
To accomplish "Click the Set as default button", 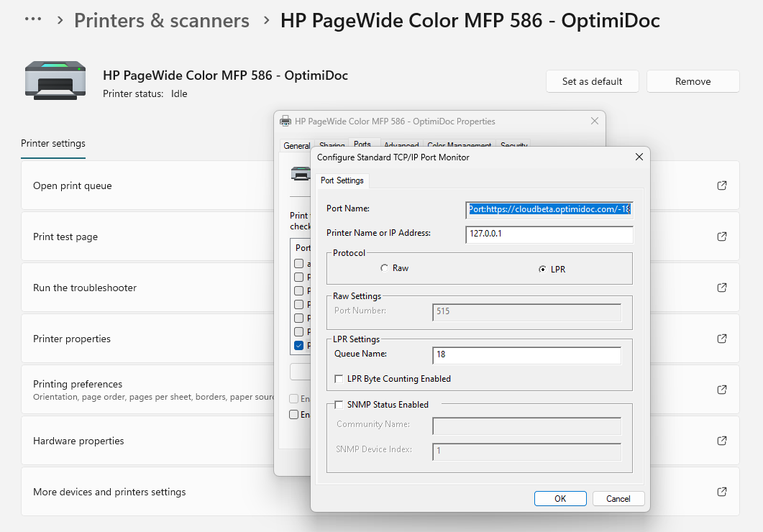I will click(x=592, y=81).
